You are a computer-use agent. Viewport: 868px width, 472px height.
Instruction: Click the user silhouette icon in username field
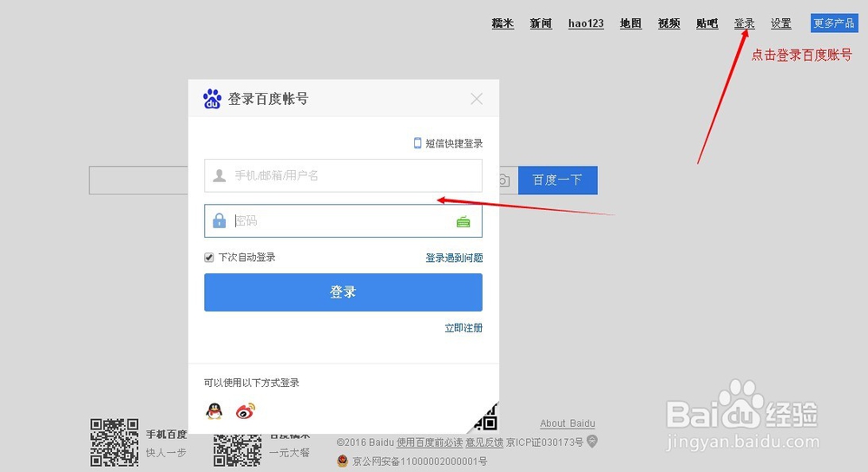[x=220, y=175]
